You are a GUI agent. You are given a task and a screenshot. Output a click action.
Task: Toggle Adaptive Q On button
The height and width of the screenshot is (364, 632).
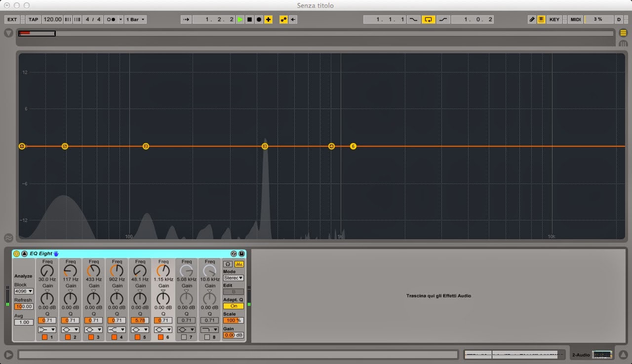(x=233, y=306)
